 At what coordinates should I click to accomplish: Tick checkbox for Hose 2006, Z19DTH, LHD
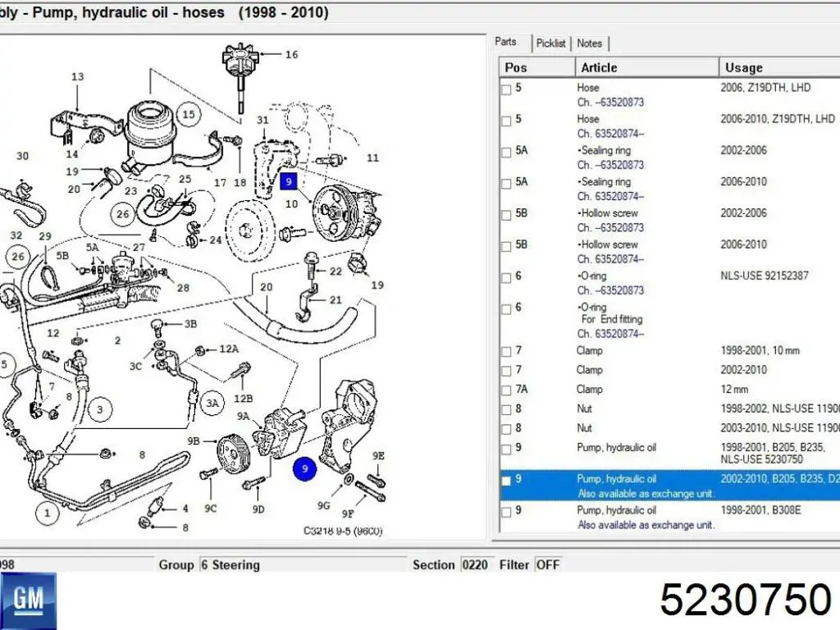pos(506,89)
